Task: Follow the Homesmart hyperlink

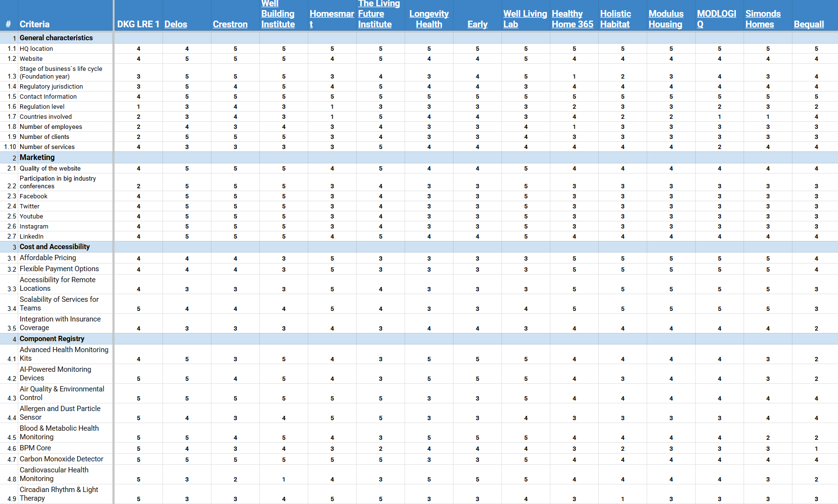Action: (x=331, y=14)
